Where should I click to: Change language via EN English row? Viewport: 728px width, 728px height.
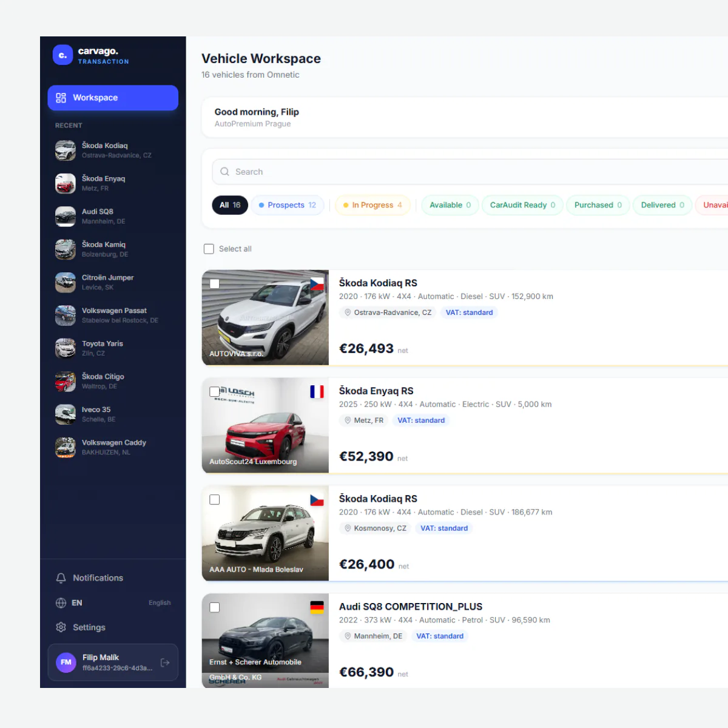pos(113,603)
